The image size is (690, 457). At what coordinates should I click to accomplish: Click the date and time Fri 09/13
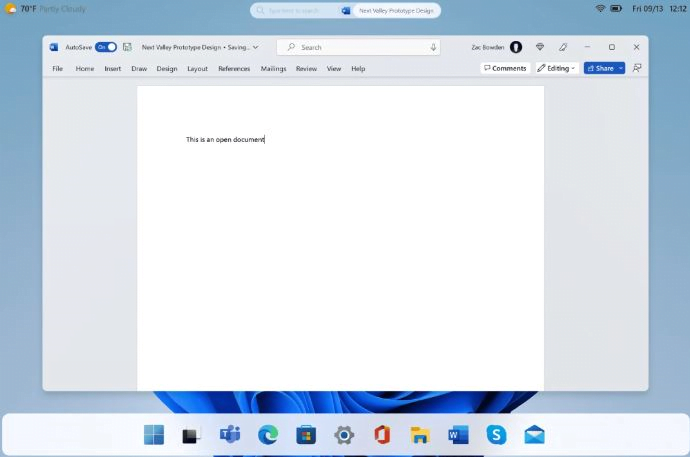(x=659, y=8)
